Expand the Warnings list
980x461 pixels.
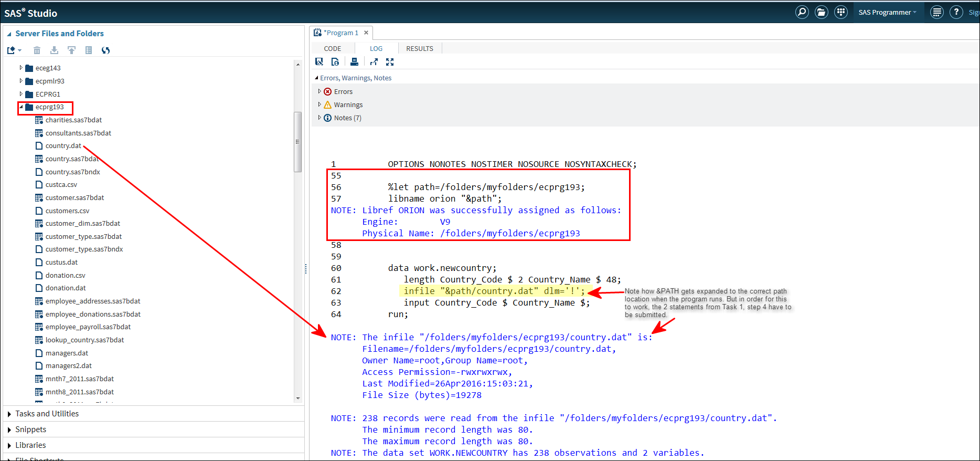[x=319, y=104]
